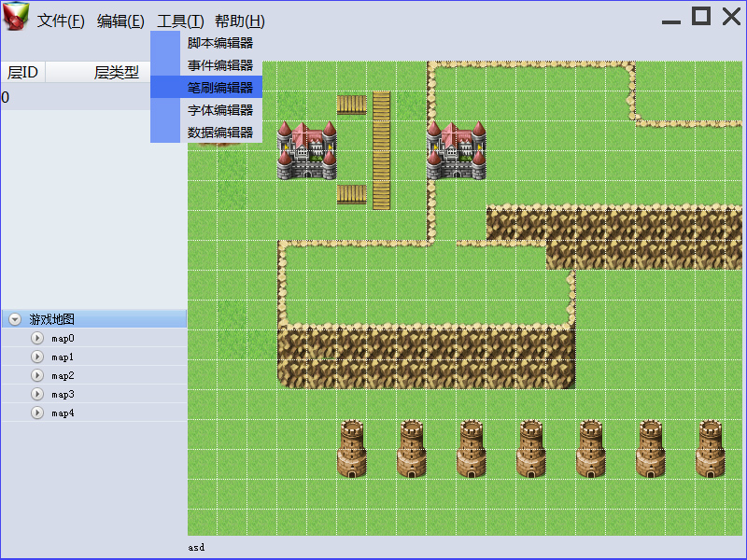Click the red gem application logo icon

(x=16, y=16)
